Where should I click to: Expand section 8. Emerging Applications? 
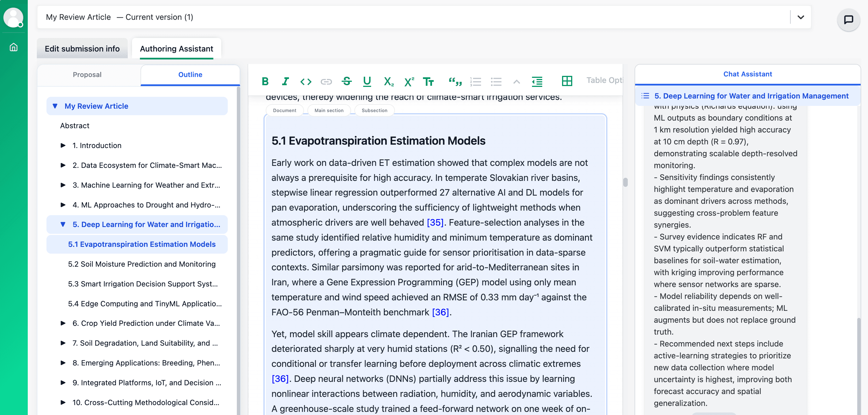63,363
